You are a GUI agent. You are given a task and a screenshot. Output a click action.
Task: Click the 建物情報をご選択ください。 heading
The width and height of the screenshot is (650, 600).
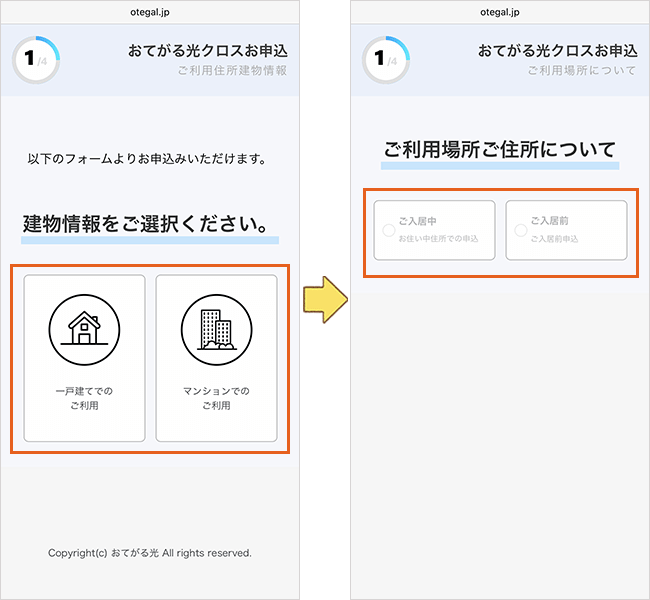146,224
